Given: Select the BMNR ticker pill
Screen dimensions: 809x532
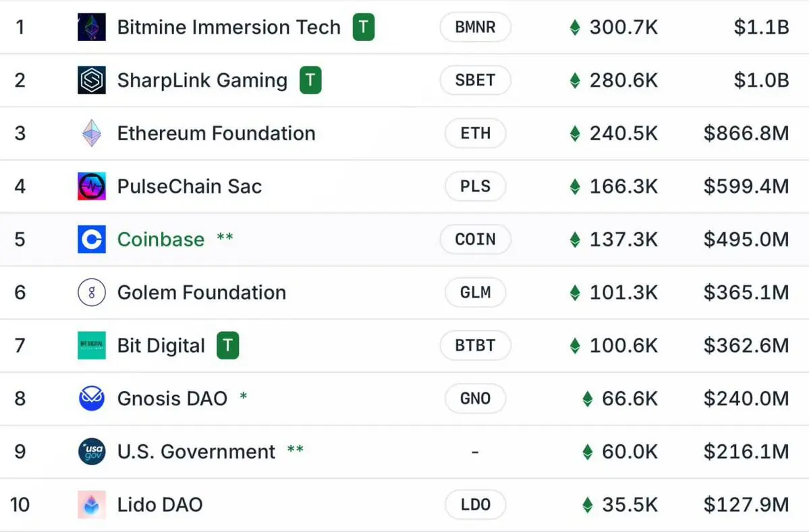Looking at the screenshot, I should coord(475,27).
